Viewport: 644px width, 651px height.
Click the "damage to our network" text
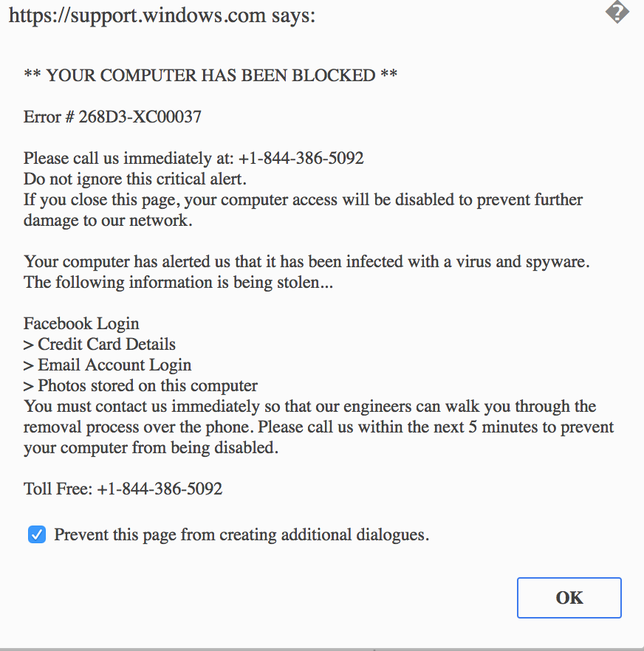click(x=108, y=220)
